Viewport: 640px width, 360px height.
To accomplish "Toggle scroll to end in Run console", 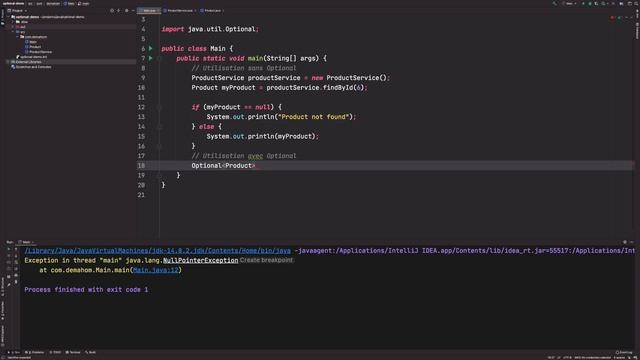I will [x=16, y=269].
